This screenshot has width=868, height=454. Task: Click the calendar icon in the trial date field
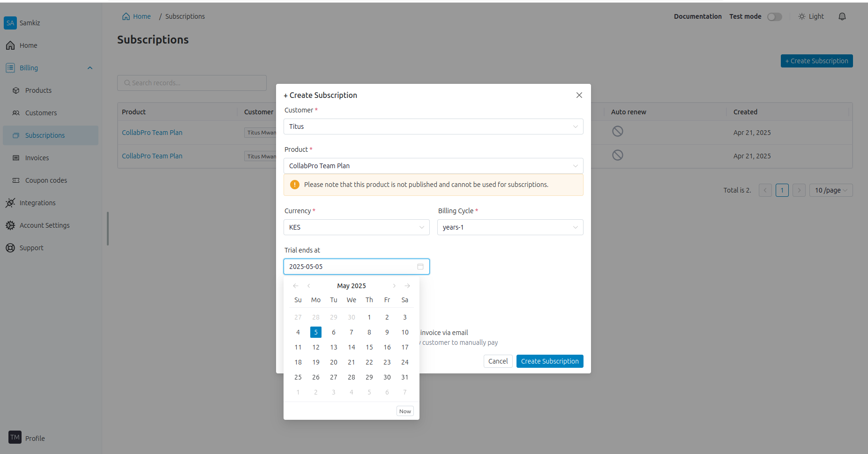(x=420, y=267)
